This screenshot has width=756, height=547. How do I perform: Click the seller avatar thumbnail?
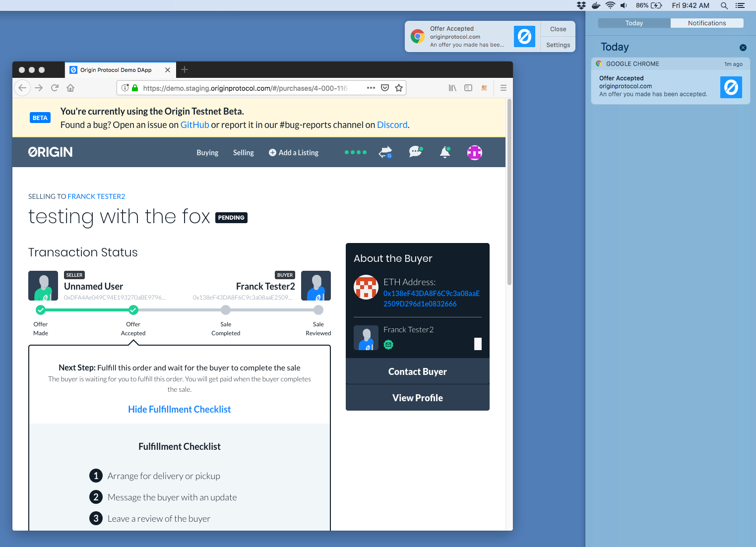[43, 286]
